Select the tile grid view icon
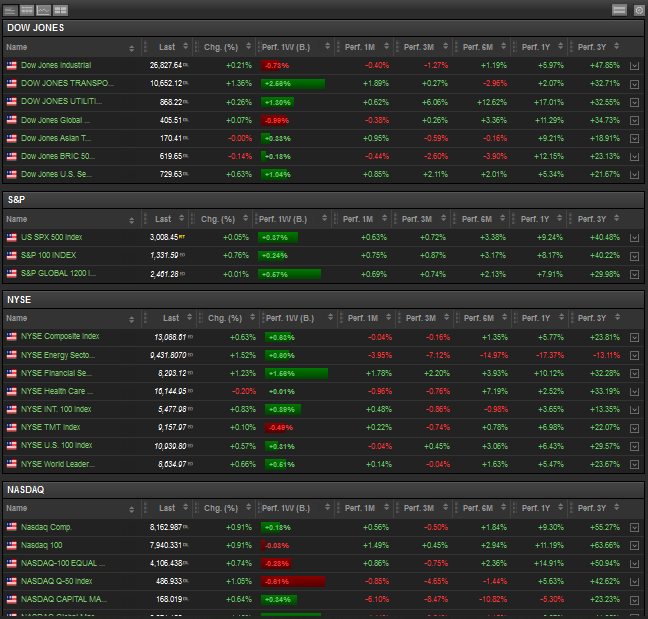The width and height of the screenshot is (648, 619). pyautogui.click(x=60, y=9)
